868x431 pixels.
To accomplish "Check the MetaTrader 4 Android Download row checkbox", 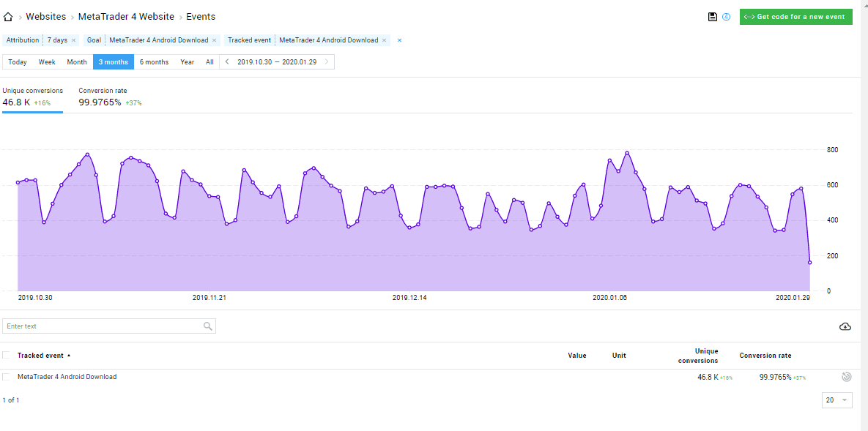I will click(x=6, y=377).
